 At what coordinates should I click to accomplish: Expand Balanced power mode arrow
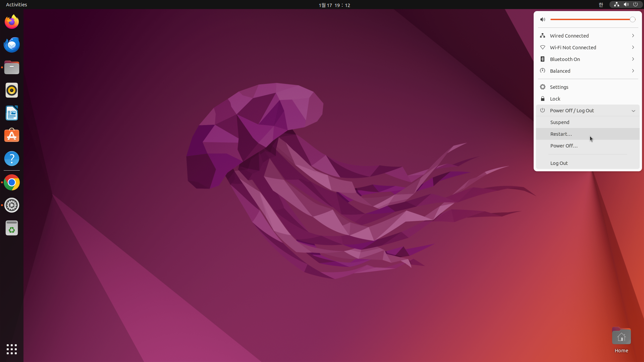click(633, 71)
